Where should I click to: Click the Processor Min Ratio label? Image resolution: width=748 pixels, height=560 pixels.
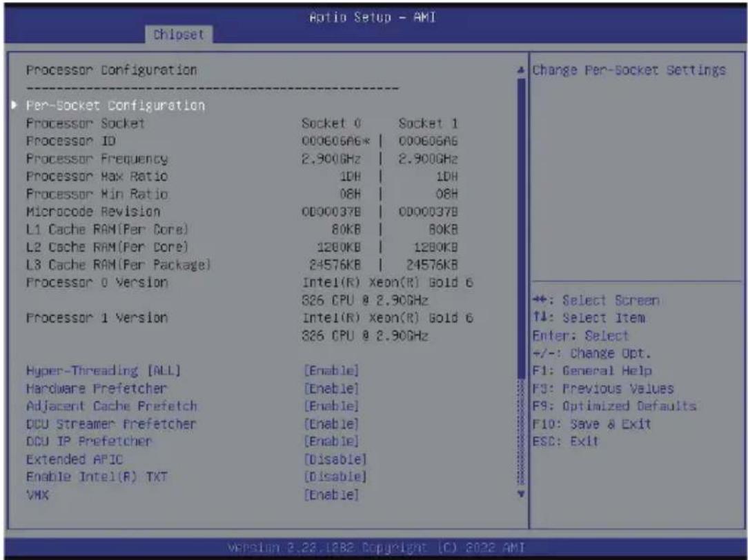97,194
